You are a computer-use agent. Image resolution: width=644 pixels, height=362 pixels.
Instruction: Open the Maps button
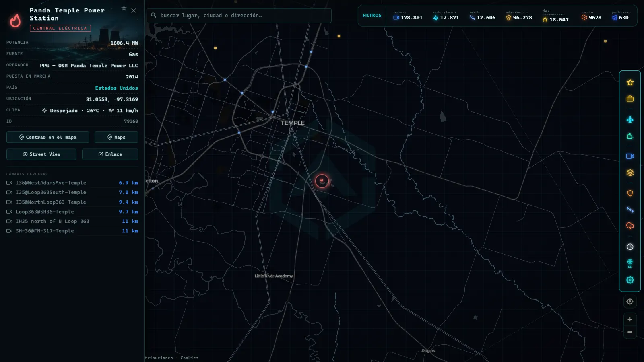click(x=116, y=137)
